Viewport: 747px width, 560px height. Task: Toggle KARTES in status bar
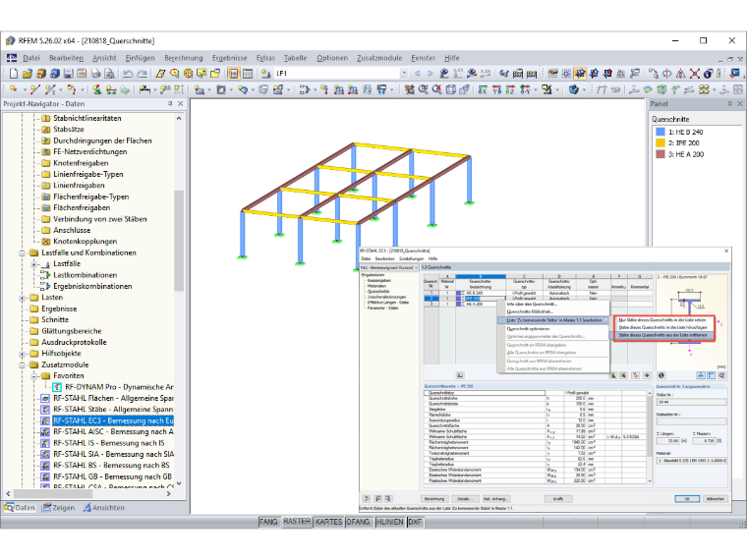[328, 522]
